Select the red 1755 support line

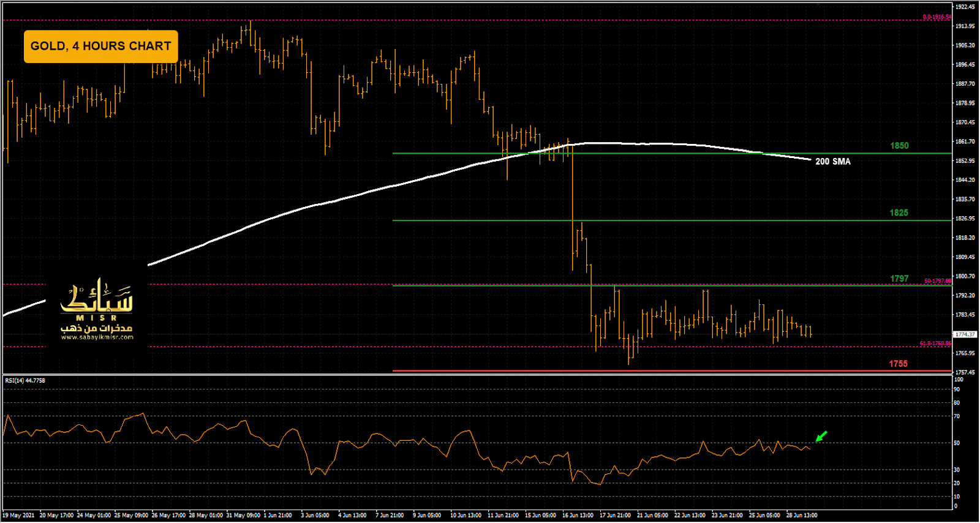click(673, 371)
